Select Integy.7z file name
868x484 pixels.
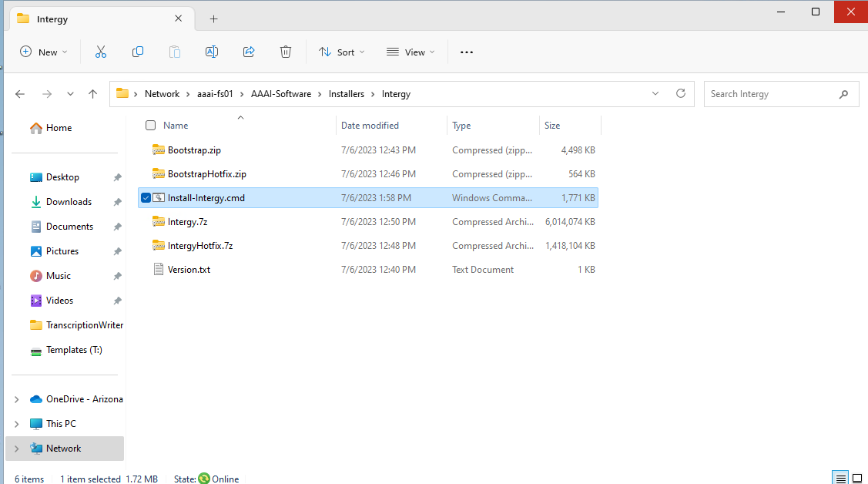pyautogui.click(x=187, y=222)
